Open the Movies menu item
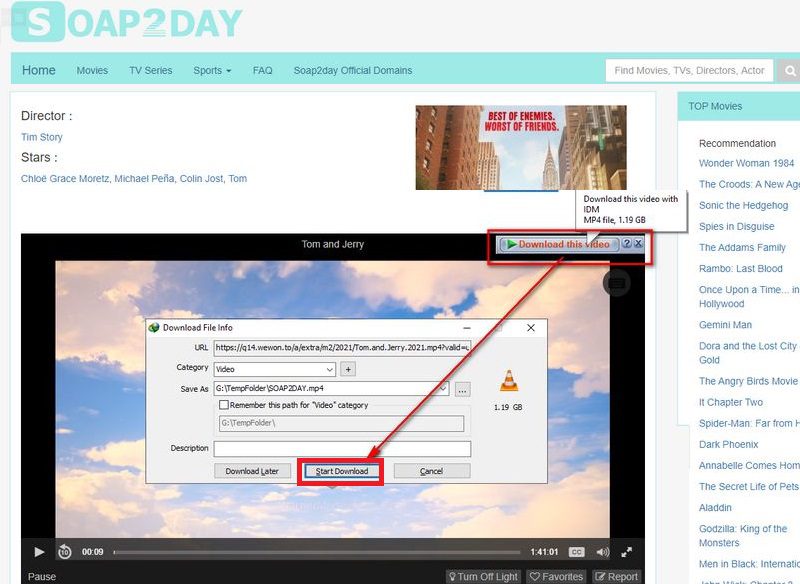 click(92, 70)
